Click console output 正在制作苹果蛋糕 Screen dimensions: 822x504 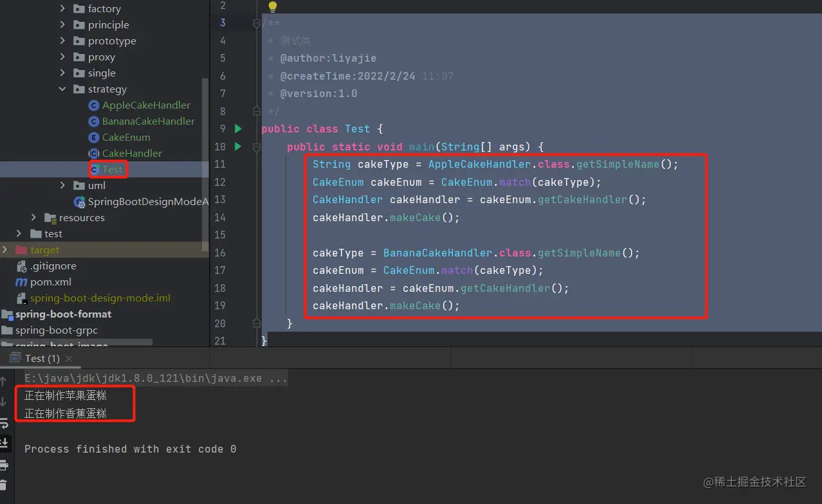pyautogui.click(x=66, y=395)
